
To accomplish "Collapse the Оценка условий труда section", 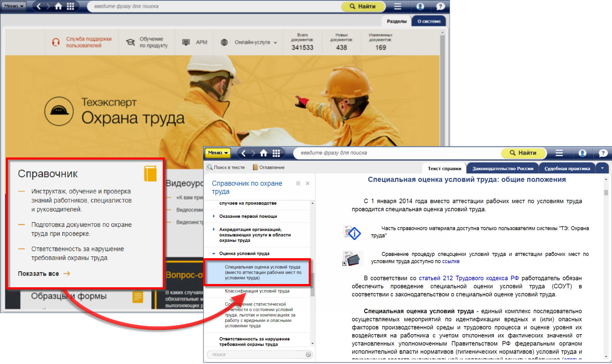I will (x=214, y=254).
